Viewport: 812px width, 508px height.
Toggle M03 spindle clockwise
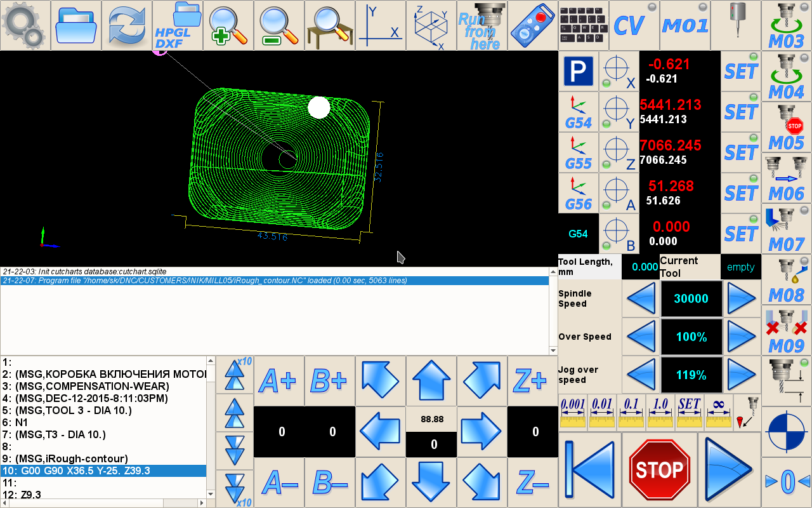[786, 25]
